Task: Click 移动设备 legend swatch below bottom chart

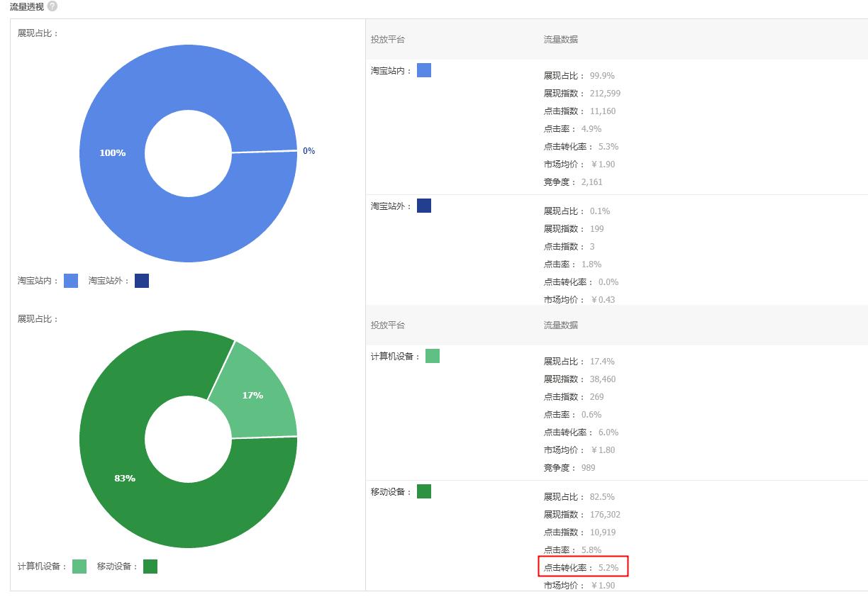Action: point(150,567)
